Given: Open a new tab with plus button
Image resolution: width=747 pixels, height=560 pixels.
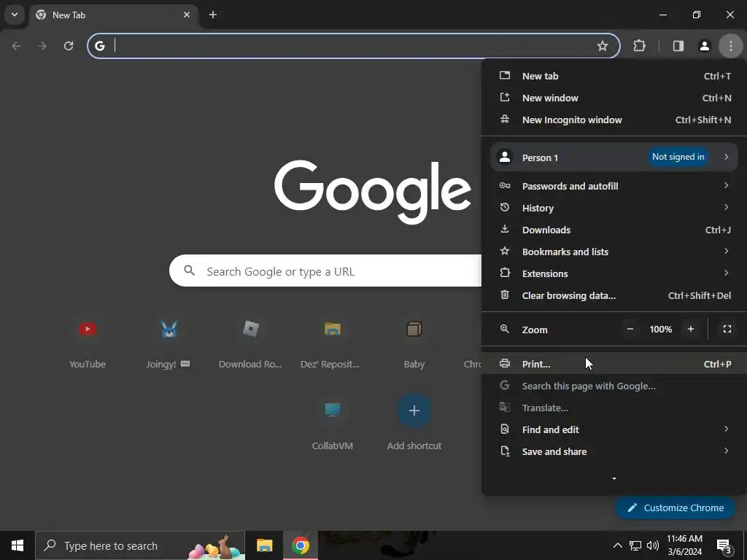Looking at the screenshot, I should 213,15.
